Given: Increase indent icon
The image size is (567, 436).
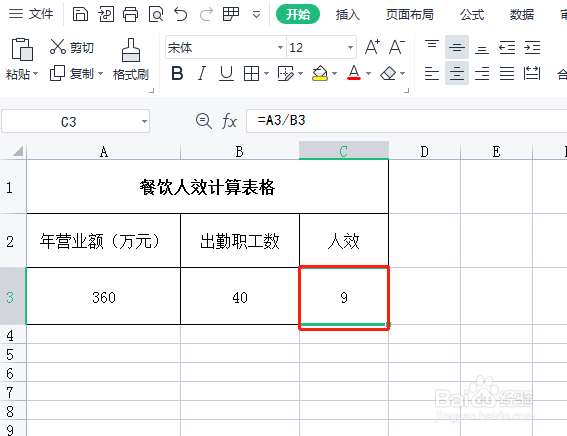Looking at the screenshot, I should pyautogui.click(x=532, y=47).
